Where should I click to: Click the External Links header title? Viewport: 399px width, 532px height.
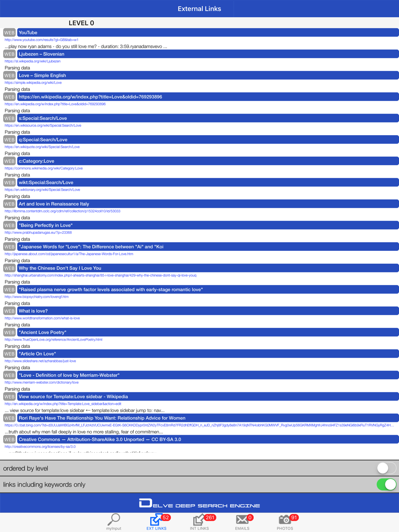coord(199,9)
